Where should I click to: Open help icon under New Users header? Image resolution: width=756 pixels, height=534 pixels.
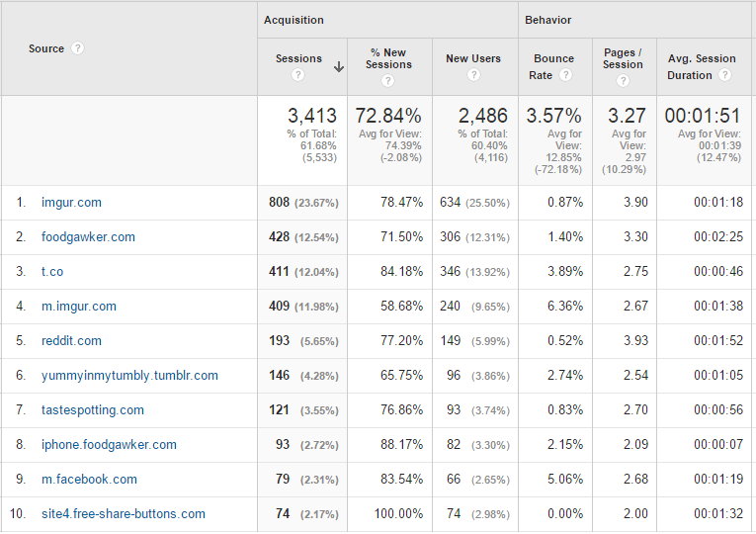click(473, 75)
